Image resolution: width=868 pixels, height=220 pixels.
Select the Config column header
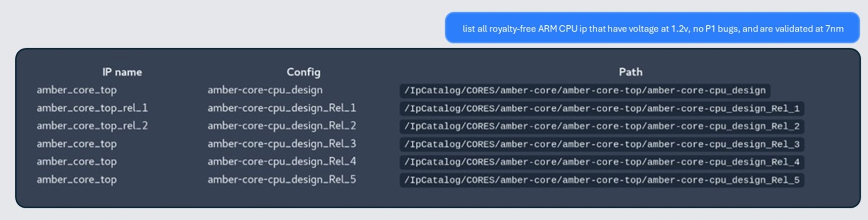[304, 72]
